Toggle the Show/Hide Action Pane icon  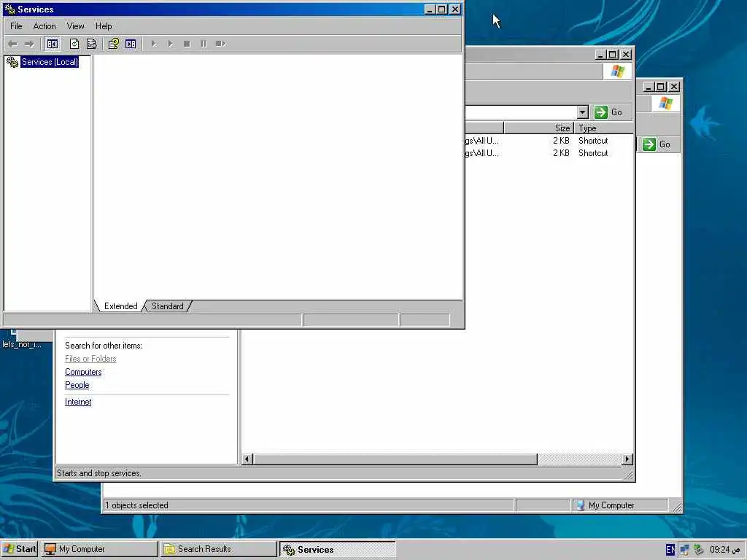pos(131,44)
